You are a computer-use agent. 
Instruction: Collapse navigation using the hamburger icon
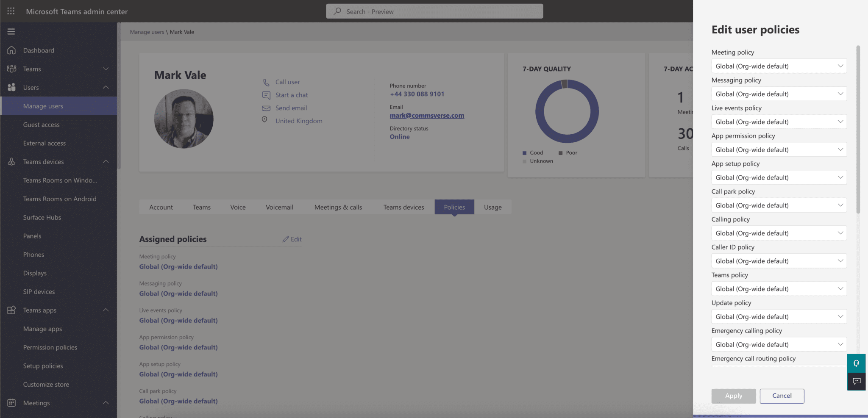(x=11, y=31)
